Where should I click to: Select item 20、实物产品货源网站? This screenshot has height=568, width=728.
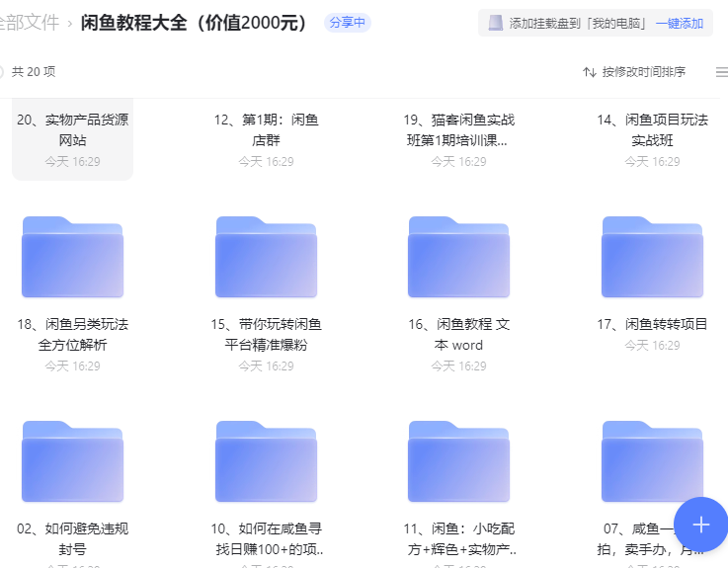tap(72, 139)
